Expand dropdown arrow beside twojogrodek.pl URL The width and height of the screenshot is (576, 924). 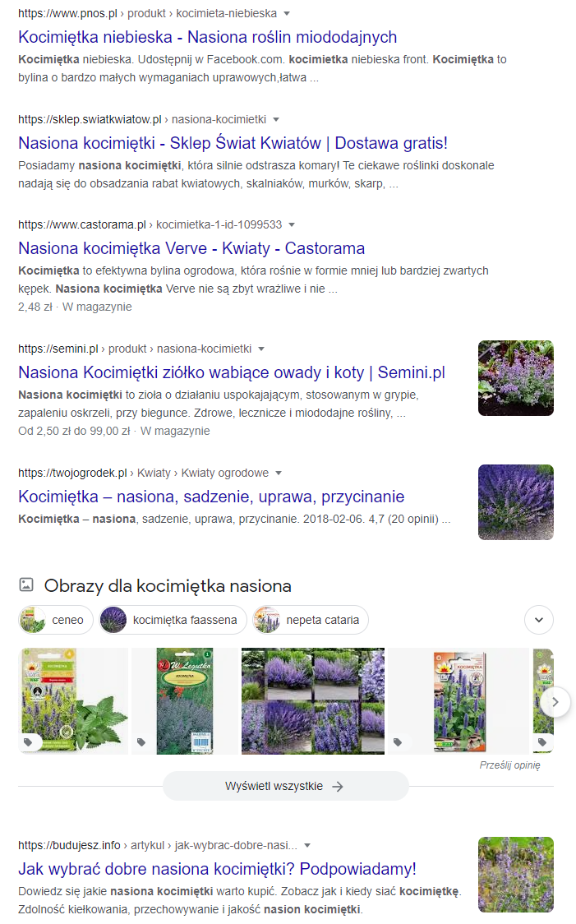pyautogui.click(x=279, y=474)
